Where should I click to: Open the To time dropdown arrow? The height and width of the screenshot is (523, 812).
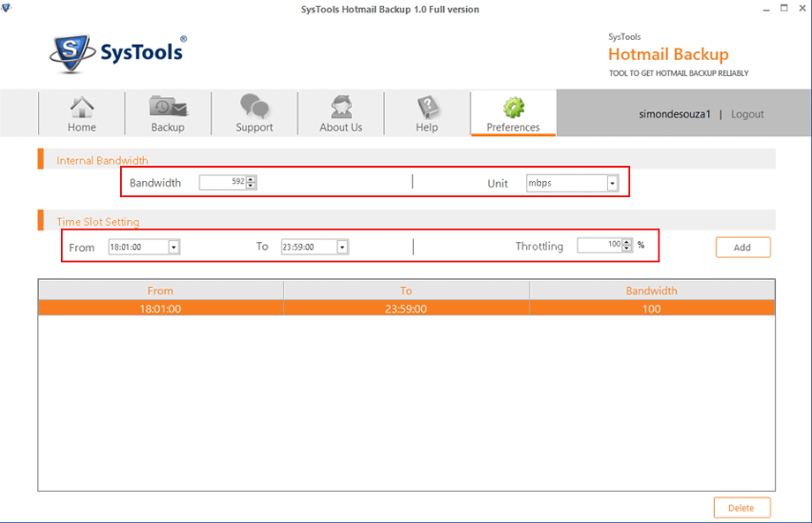point(342,247)
